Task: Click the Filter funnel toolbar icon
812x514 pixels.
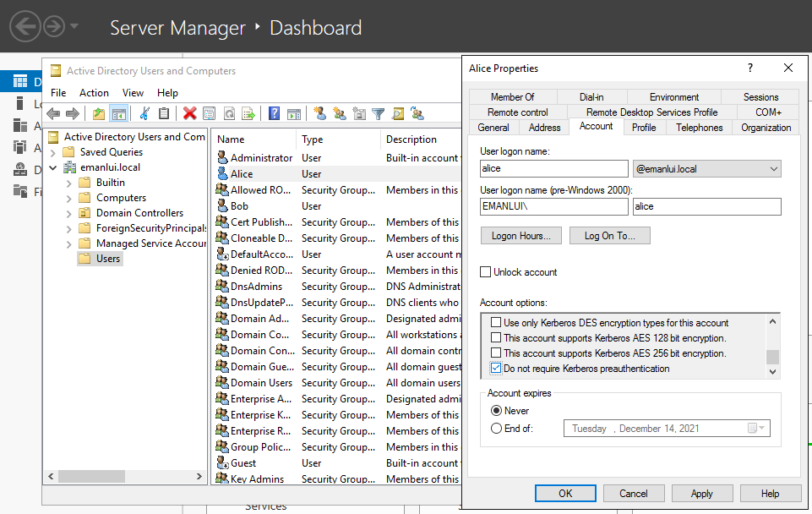Action: coord(378,113)
